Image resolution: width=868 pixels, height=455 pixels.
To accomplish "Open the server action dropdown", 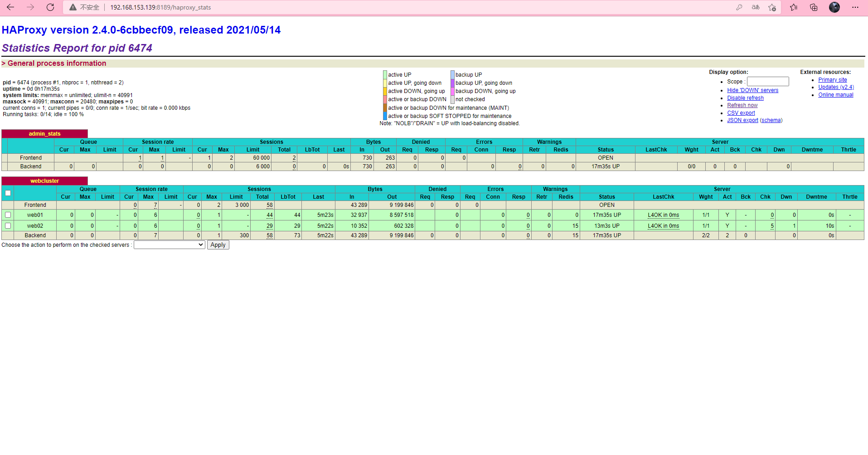I will tap(170, 245).
